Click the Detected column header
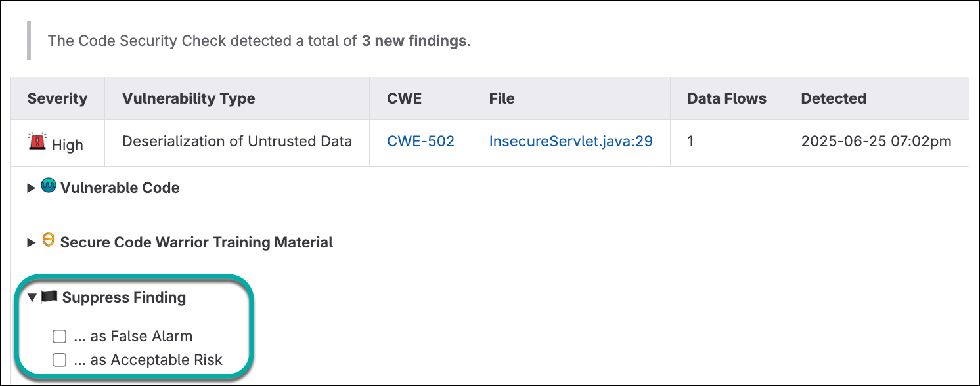The width and height of the screenshot is (980, 386). [834, 99]
